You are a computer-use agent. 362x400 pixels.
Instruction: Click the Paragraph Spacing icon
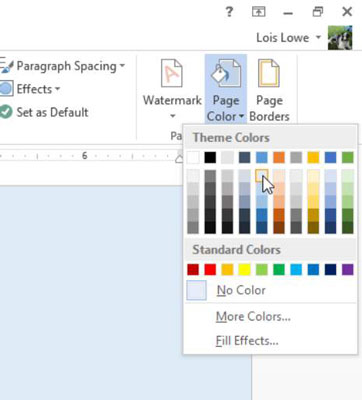pos(6,66)
